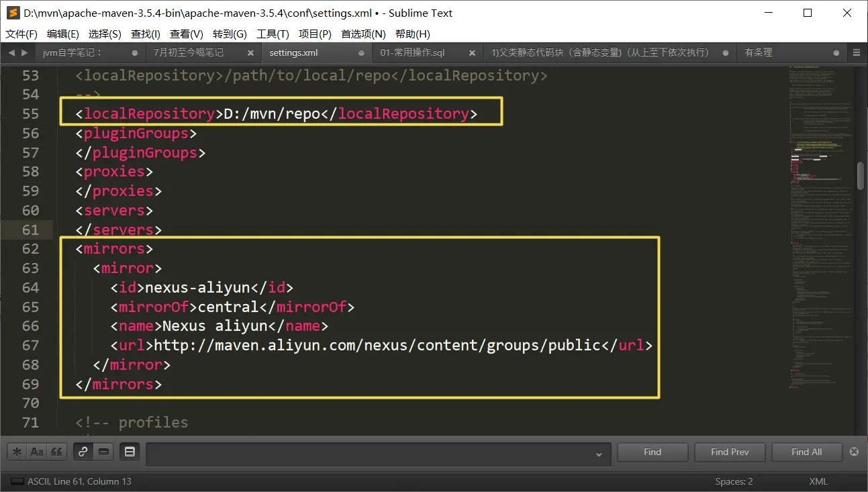Open the 文件(F) menu
This screenshot has height=492, width=868.
(x=21, y=34)
